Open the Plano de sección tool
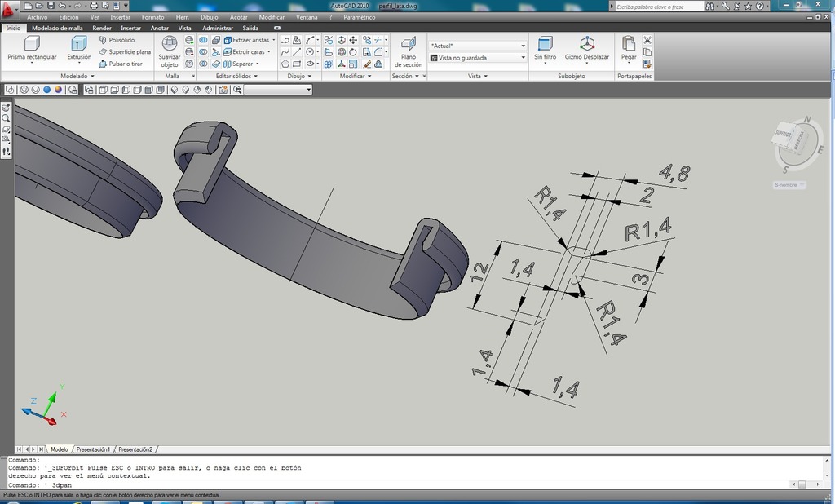The image size is (835, 504). point(408,44)
